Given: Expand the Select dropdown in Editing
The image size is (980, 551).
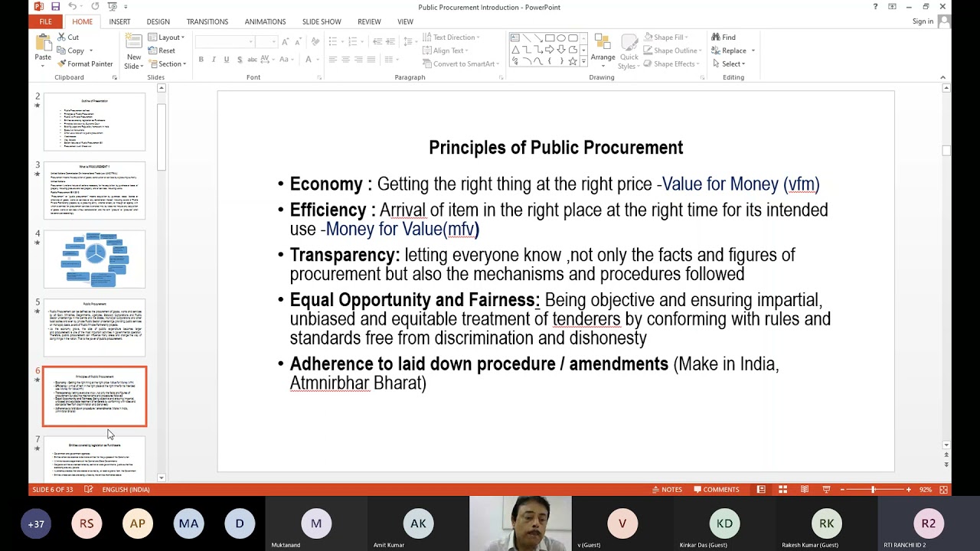Looking at the screenshot, I should (x=728, y=64).
